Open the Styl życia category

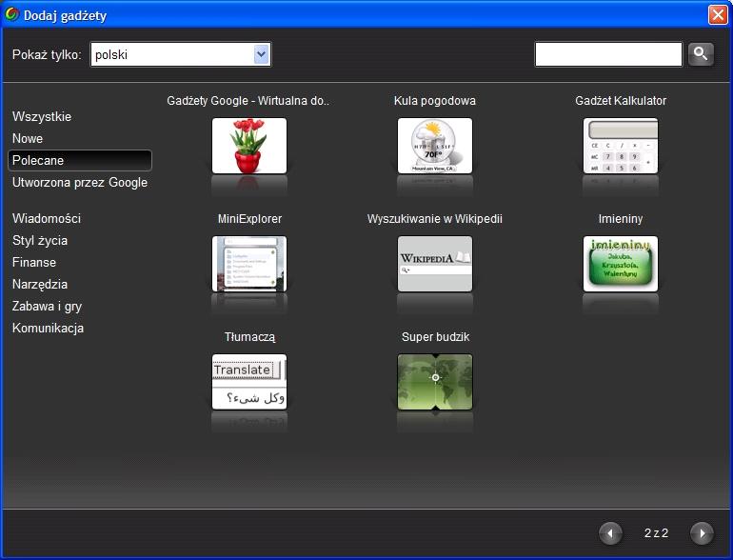coord(40,240)
